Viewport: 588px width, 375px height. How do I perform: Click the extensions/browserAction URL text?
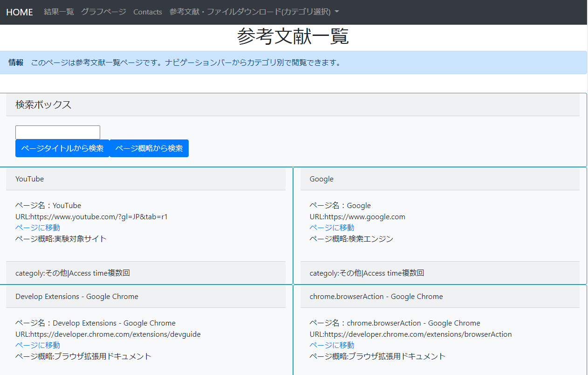point(410,334)
